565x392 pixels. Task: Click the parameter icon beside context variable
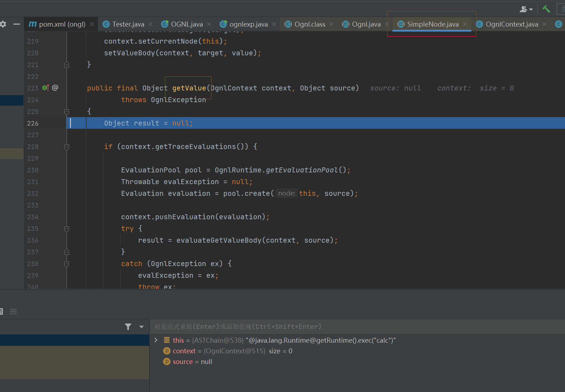pos(167,351)
